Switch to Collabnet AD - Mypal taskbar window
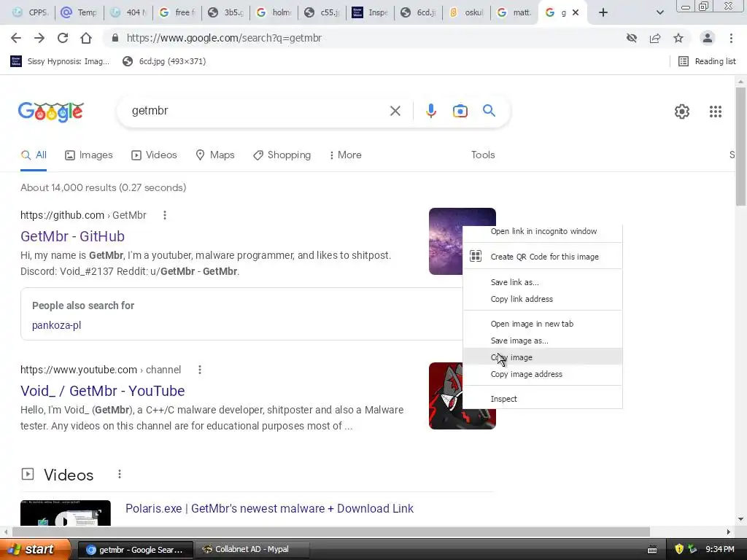This screenshot has height=560, width=747. pyautogui.click(x=252, y=550)
